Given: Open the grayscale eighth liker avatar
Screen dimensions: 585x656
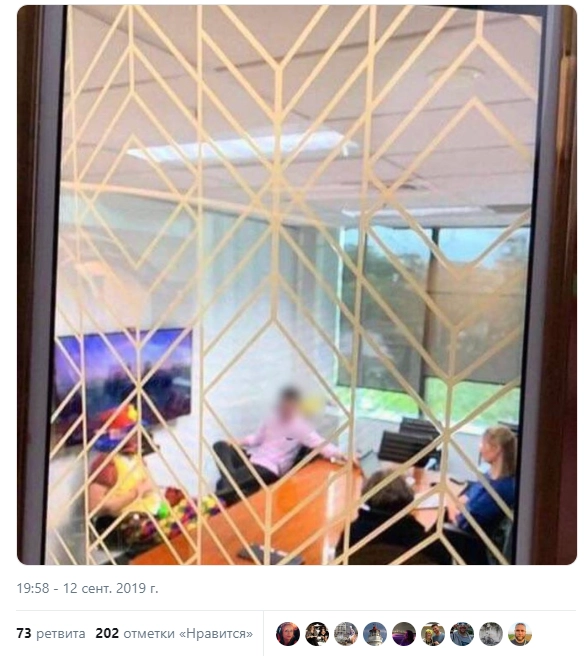Looking at the screenshot, I should tap(491, 634).
